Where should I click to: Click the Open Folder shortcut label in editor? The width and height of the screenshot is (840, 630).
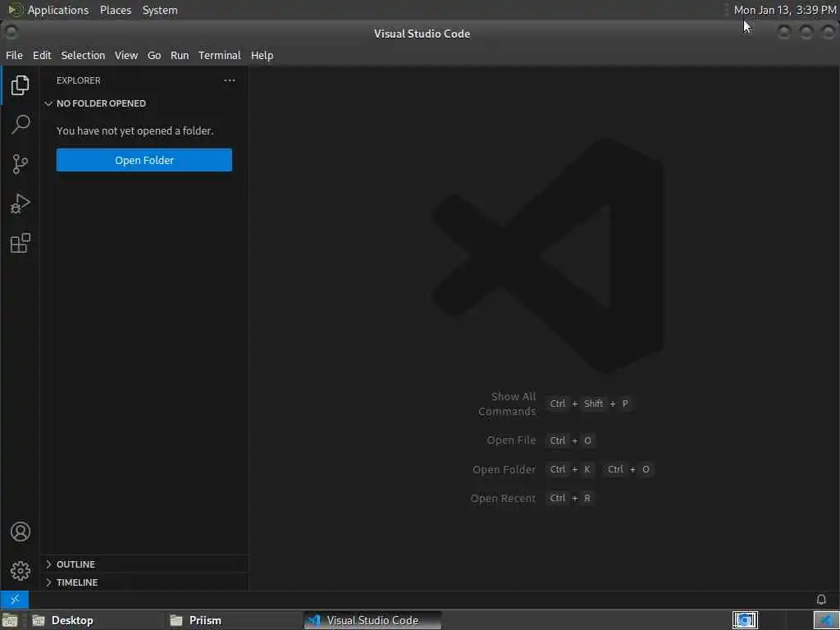click(504, 469)
